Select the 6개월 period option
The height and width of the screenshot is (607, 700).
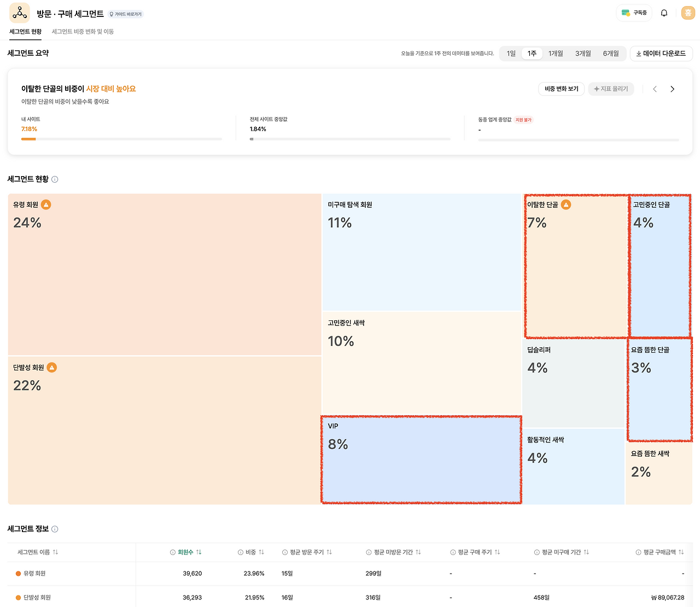pyautogui.click(x=611, y=54)
